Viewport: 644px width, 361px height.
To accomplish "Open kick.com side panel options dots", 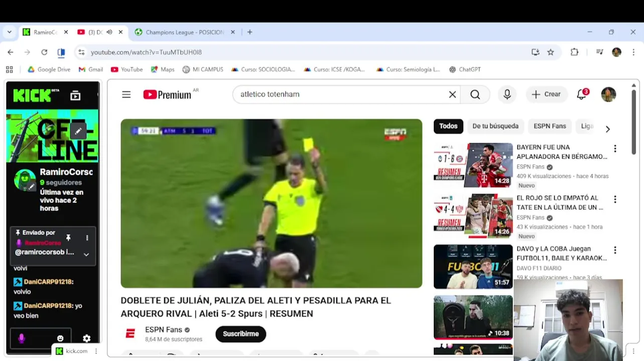I will coord(96,351).
